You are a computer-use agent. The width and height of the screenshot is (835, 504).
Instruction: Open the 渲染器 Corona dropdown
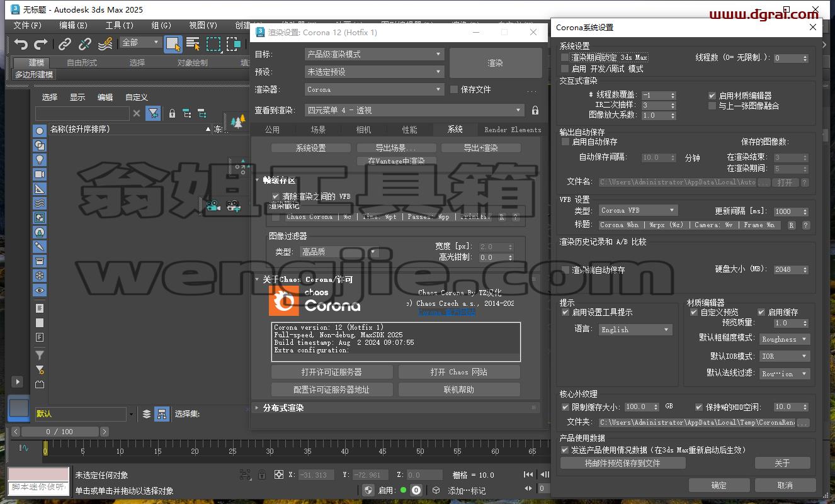point(375,89)
